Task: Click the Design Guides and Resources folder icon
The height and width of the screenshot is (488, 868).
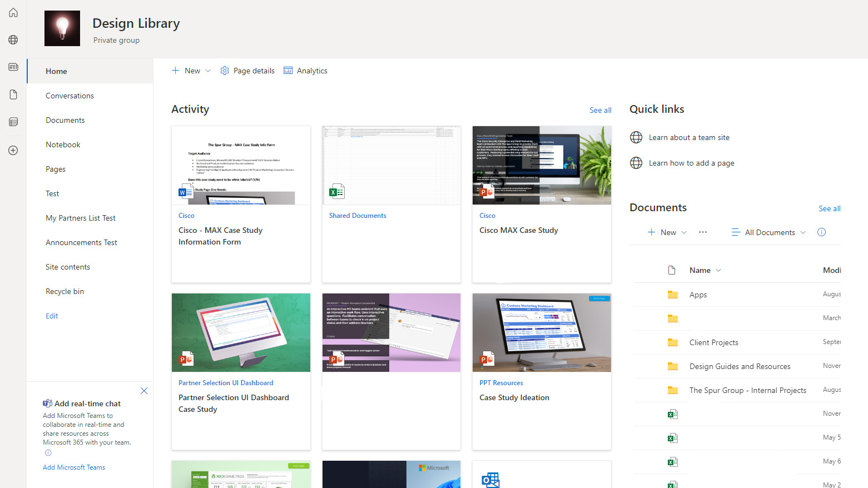Action: click(x=673, y=366)
